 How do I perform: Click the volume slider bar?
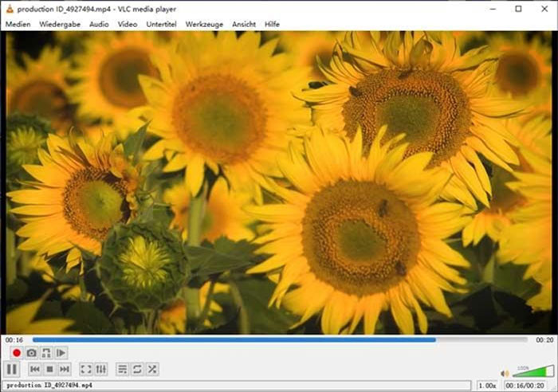click(532, 372)
